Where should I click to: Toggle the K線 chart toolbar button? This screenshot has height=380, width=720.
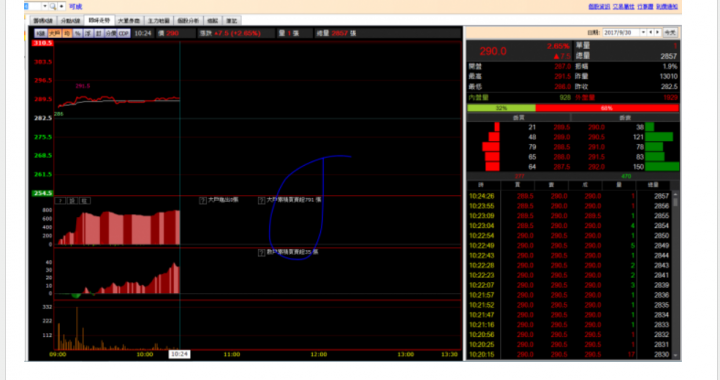coord(41,34)
